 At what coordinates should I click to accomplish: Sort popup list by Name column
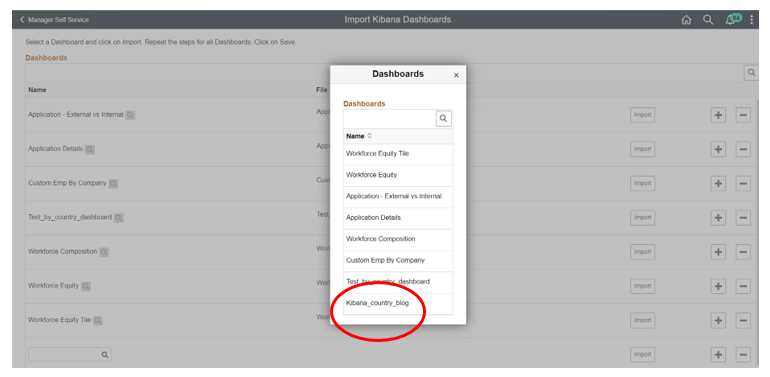click(x=359, y=136)
